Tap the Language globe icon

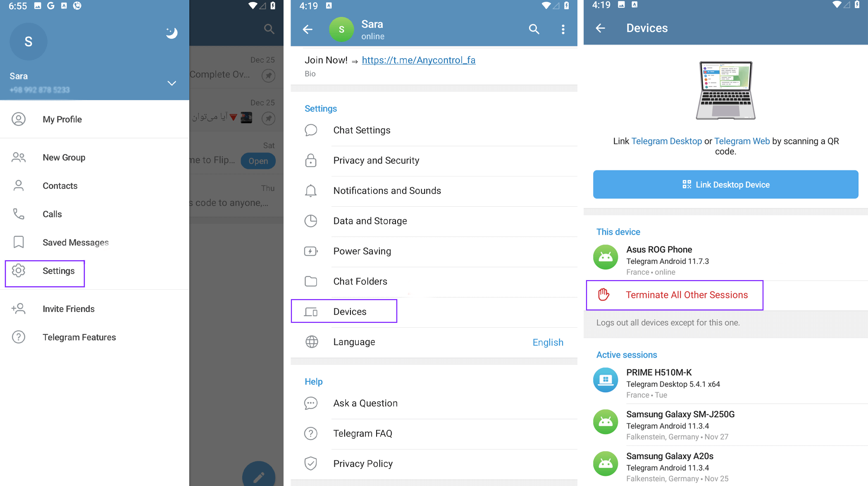312,342
